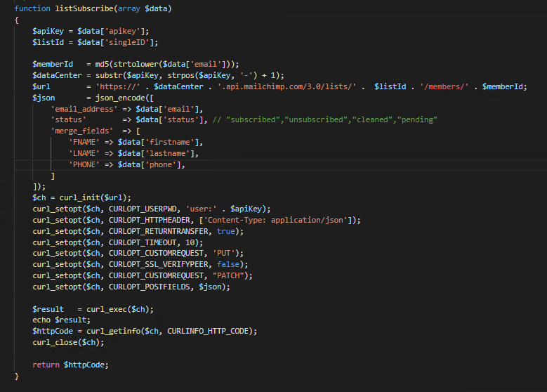Click the curl_init function call
The width and height of the screenshot is (547, 392).
coord(79,197)
